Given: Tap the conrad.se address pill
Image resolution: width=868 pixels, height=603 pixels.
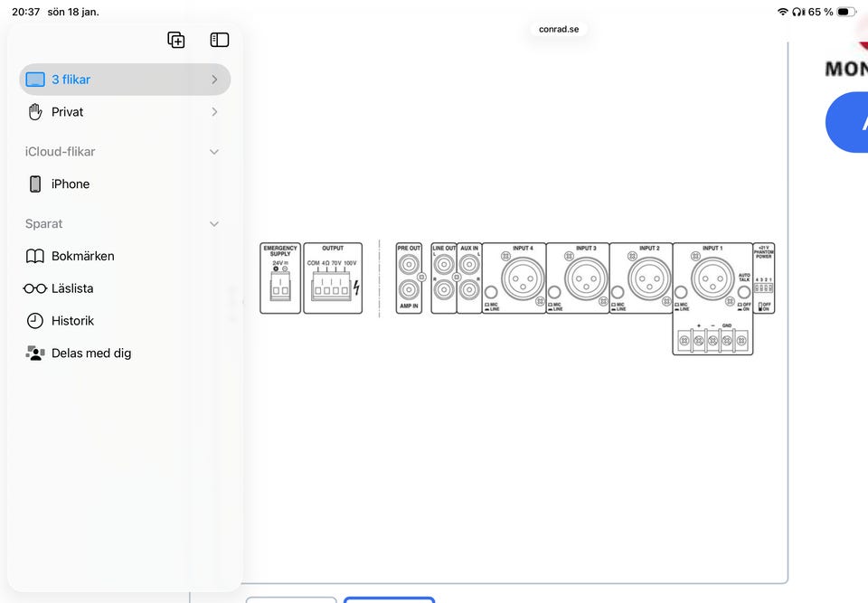Looking at the screenshot, I should tap(559, 29).
